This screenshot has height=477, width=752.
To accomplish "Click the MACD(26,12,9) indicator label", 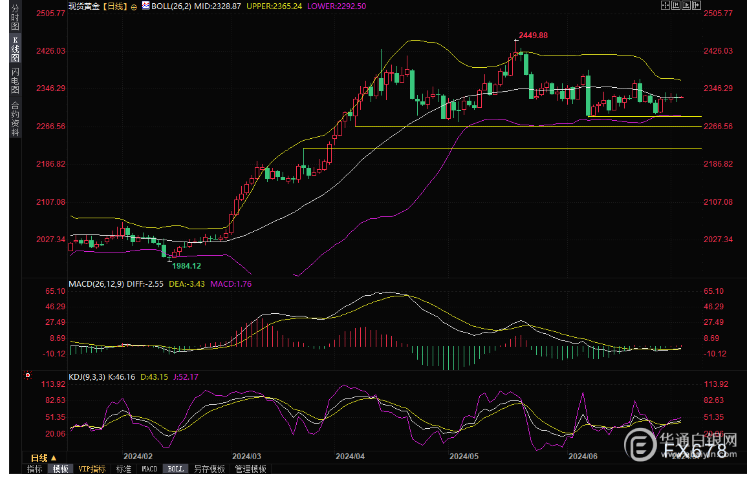I will pos(95,284).
